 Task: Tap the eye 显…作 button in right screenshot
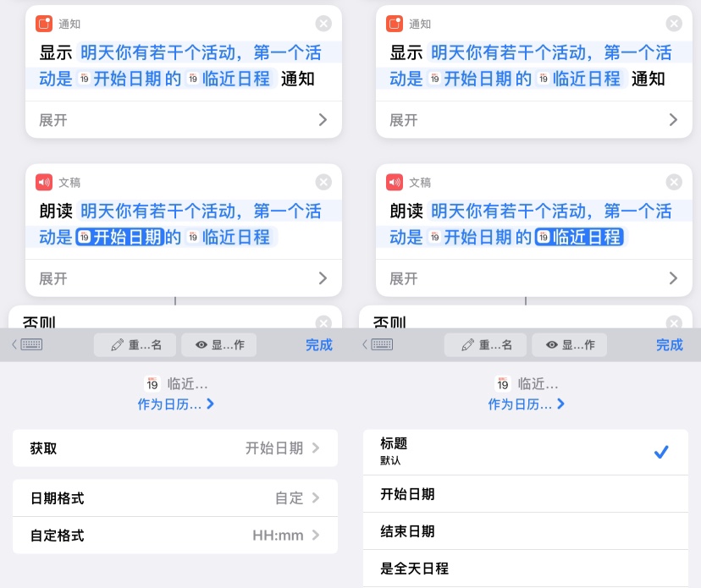(x=570, y=345)
